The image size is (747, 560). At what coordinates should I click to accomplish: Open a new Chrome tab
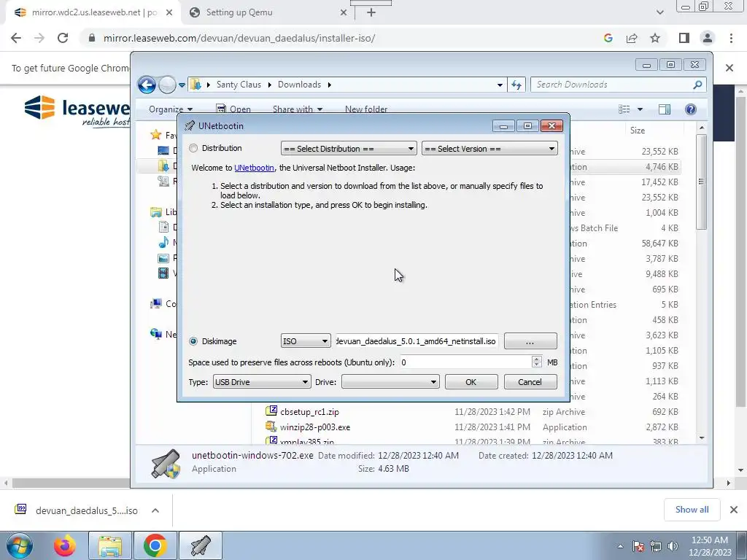pyautogui.click(x=371, y=13)
